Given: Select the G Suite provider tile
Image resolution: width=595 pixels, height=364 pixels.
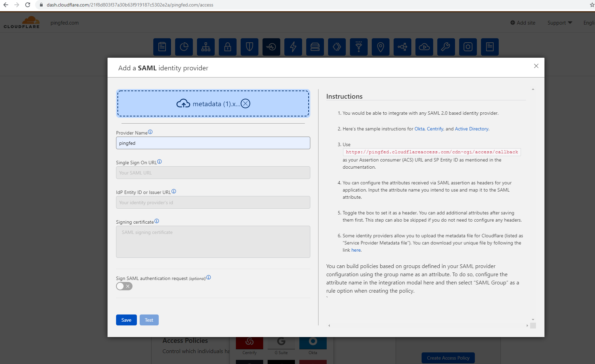Looking at the screenshot, I should coord(281,346).
